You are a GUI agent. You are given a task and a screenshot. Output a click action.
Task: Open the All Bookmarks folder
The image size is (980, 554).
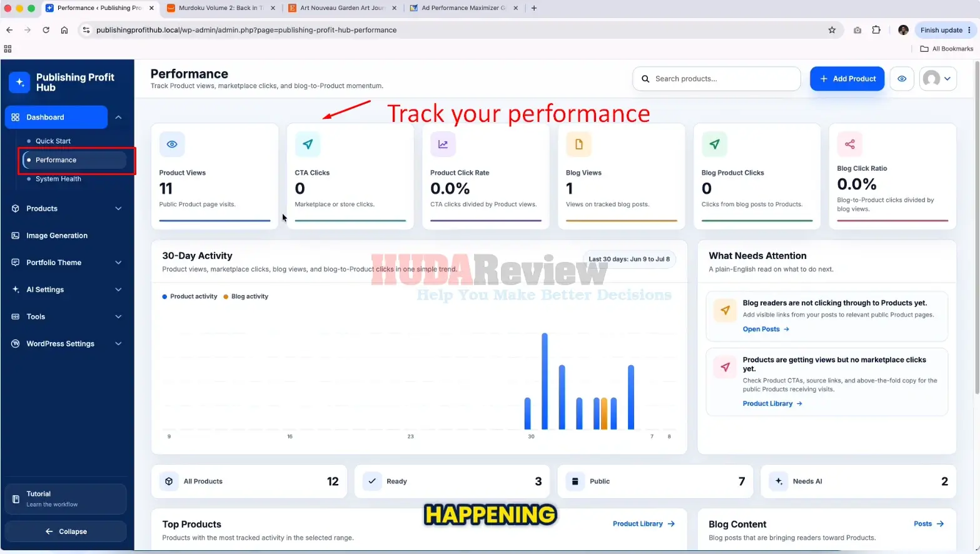click(x=947, y=49)
